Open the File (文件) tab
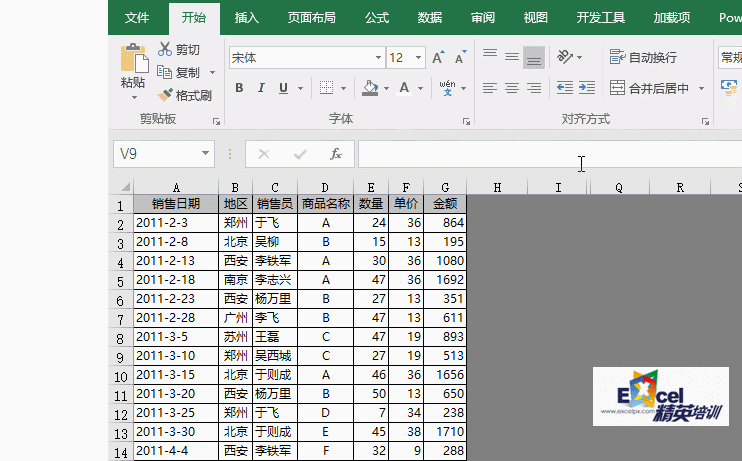This screenshot has width=742, height=461. point(137,18)
